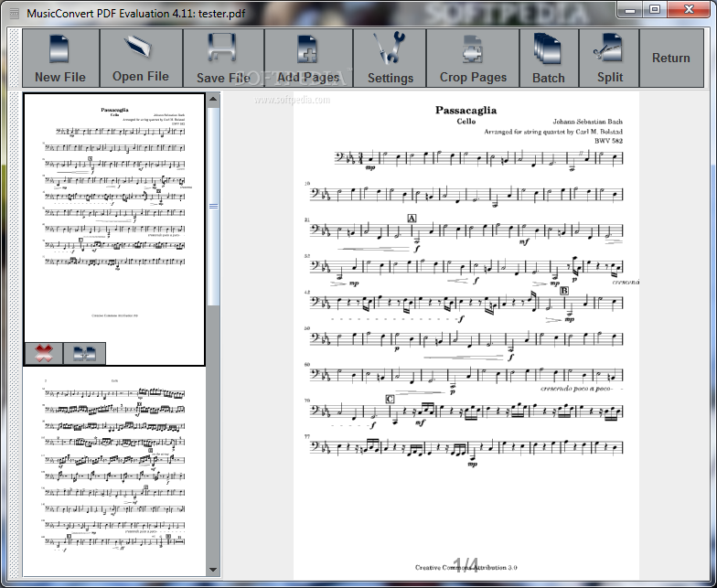717x588 pixels.
Task: Close the MusicConvert window
Action: [690, 9]
